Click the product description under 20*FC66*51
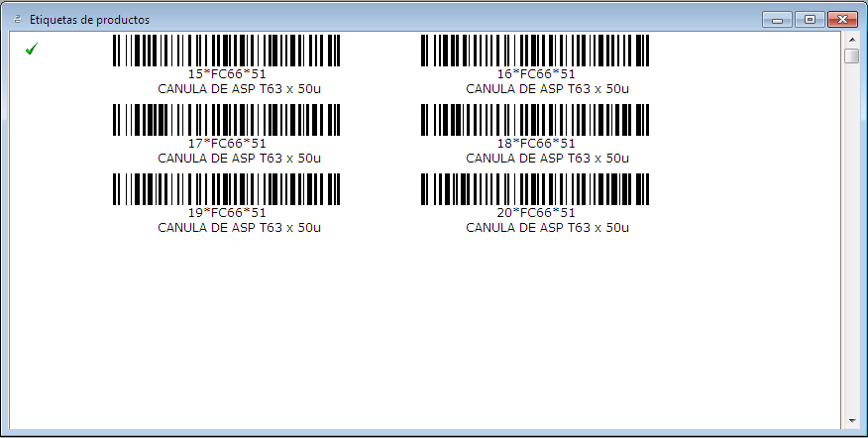This screenshot has width=868, height=438. coord(547,227)
